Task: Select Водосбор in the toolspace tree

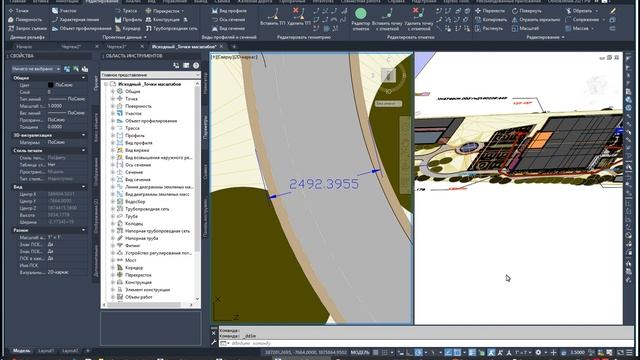Action: pyautogui.click(x=135, y=202)
